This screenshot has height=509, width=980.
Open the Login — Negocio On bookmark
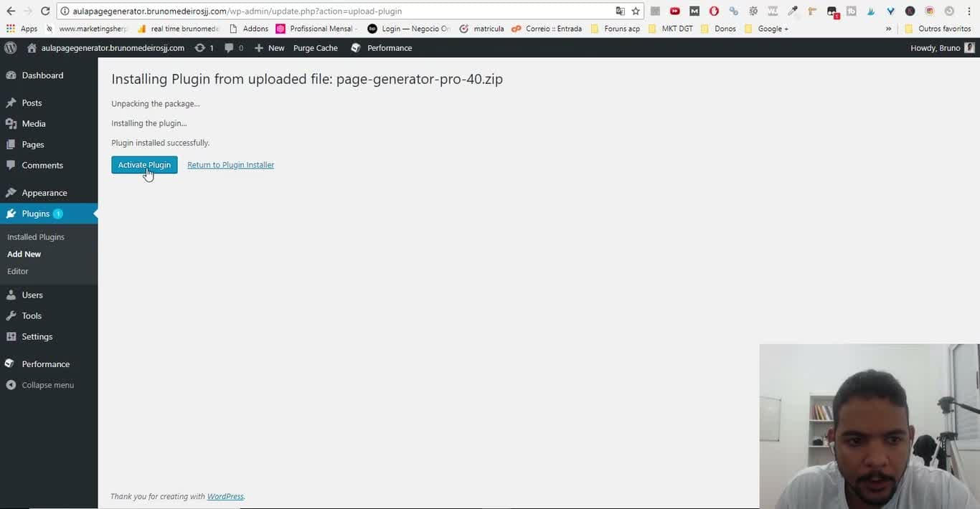coord(409,29)
